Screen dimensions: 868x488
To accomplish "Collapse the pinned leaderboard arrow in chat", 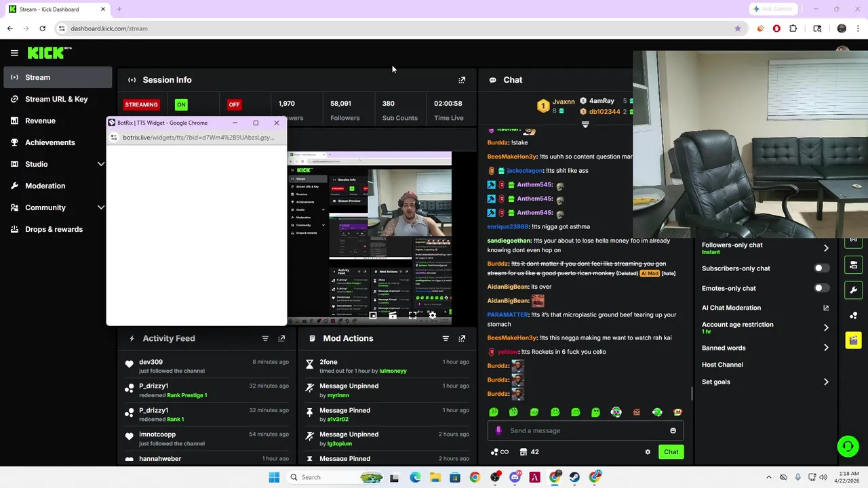I will point(585,125).
